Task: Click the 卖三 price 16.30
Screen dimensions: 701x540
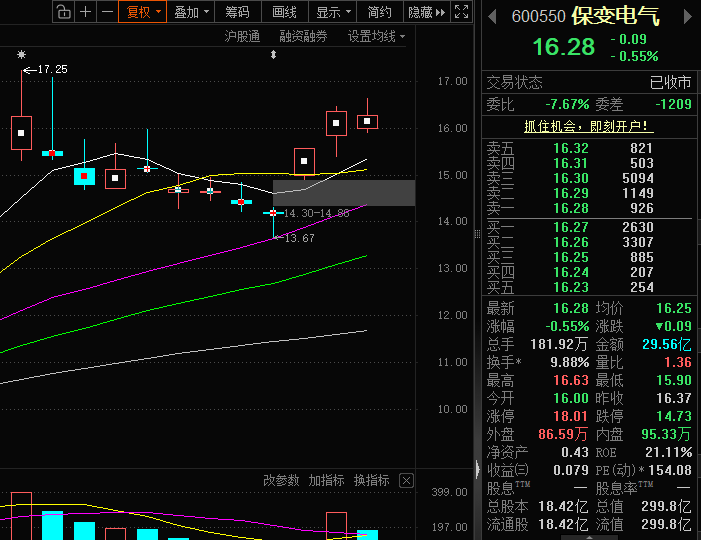Action: [571, 178]
